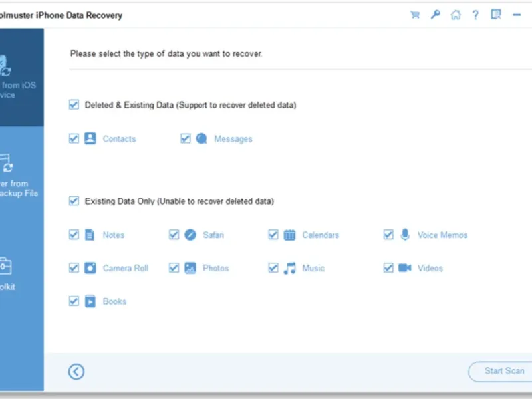Click the Safari label text
532x399 pixels.
tap(213, 235)
